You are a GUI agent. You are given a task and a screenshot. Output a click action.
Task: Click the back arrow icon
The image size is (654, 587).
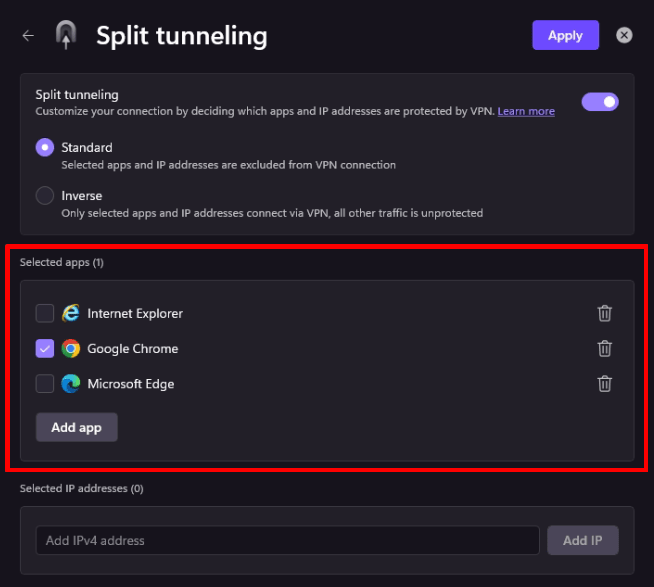[28, 36]
